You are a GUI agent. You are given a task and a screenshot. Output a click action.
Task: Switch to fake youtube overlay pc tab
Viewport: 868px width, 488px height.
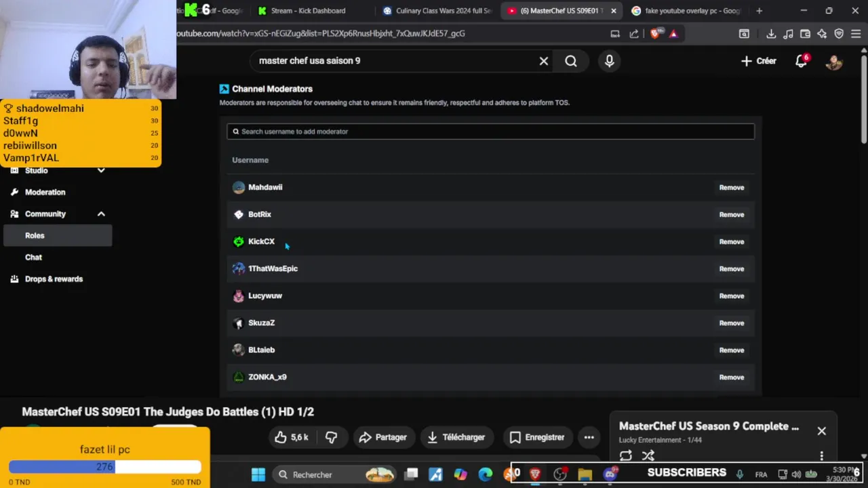click(685, 11)
